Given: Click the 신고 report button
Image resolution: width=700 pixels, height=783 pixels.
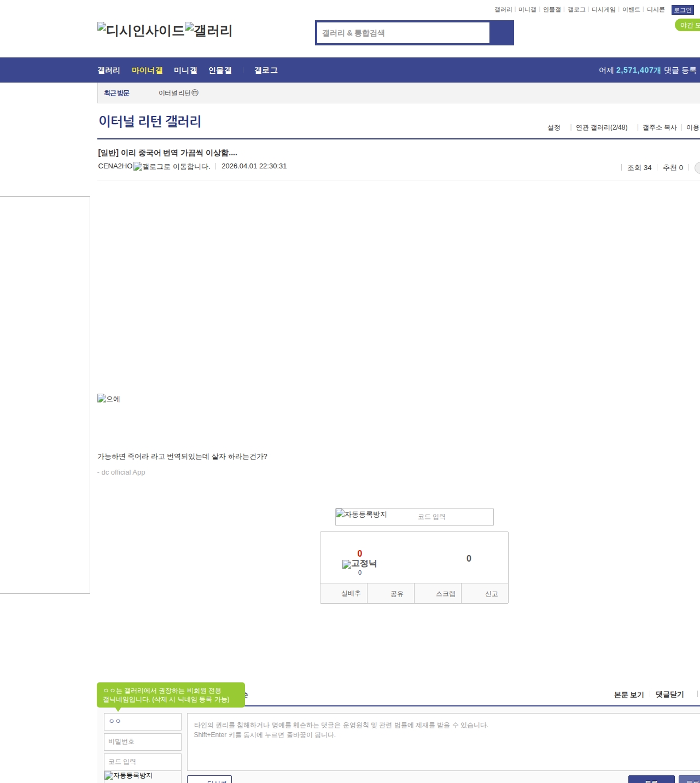Looking at the screenshot, I should [485, 593].
